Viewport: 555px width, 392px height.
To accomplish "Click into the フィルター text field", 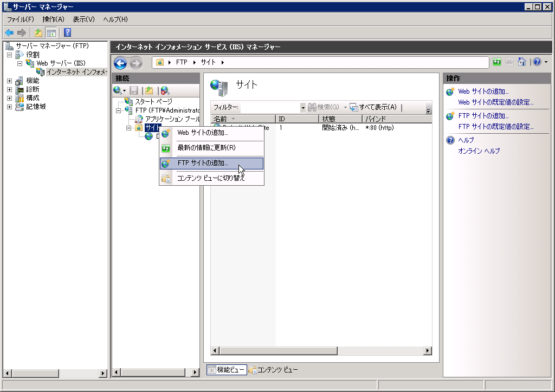I will pyautogui.click(x=270, y=107).
